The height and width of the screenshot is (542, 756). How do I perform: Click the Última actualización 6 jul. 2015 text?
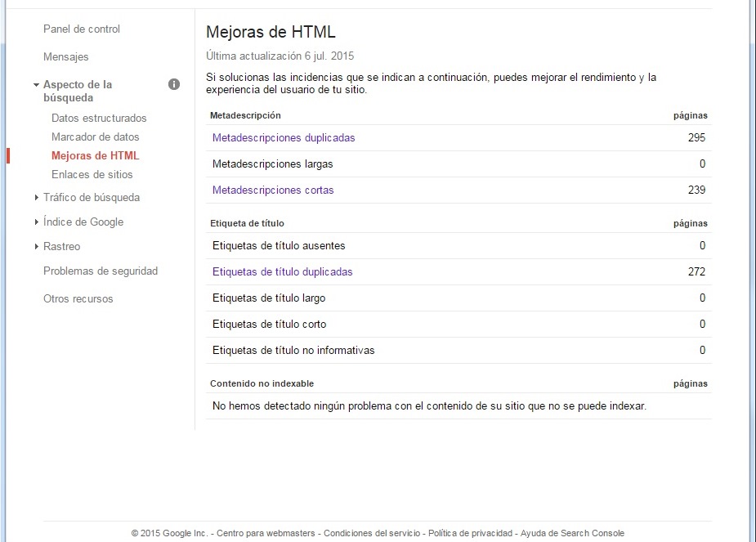tap(280, 56)
